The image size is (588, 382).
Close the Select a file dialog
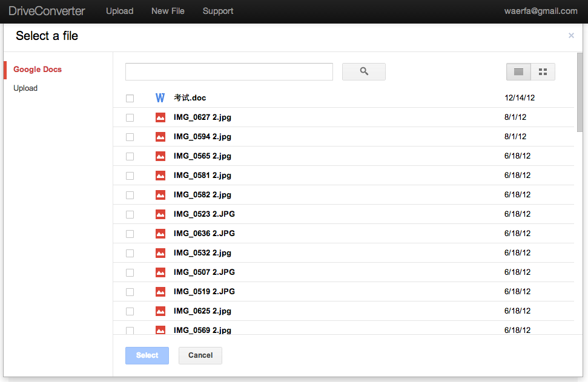point(571,36)
